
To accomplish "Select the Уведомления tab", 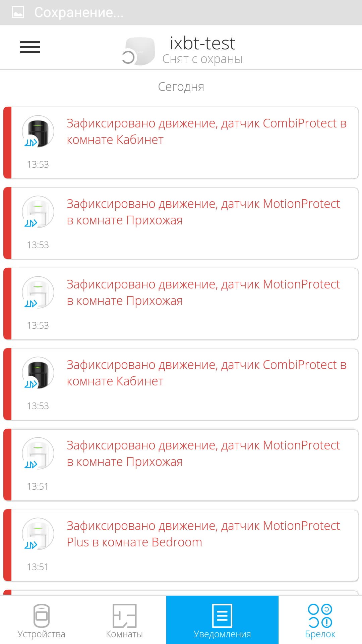I will [x=222, y=620].
